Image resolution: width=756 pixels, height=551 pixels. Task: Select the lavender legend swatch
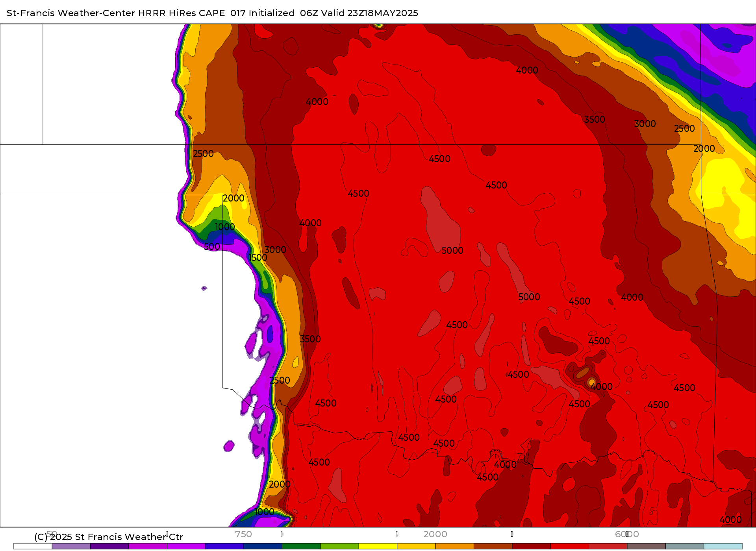pos(71,546)
